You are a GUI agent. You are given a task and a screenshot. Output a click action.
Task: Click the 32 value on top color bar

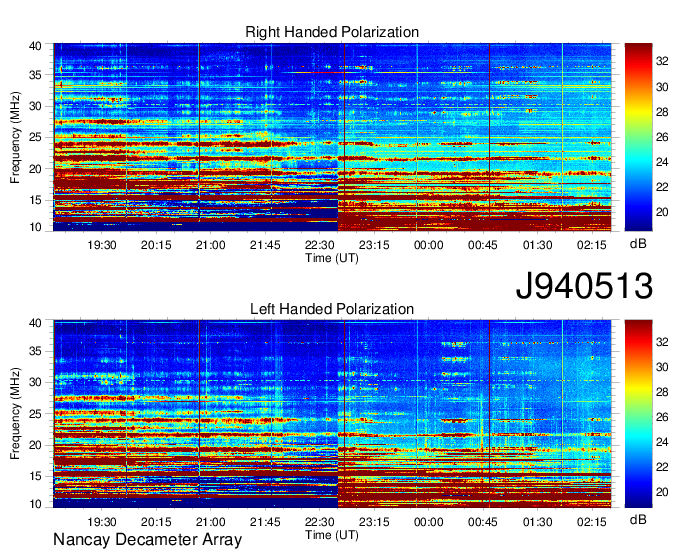pyautogui.click(x=662, y=62)
